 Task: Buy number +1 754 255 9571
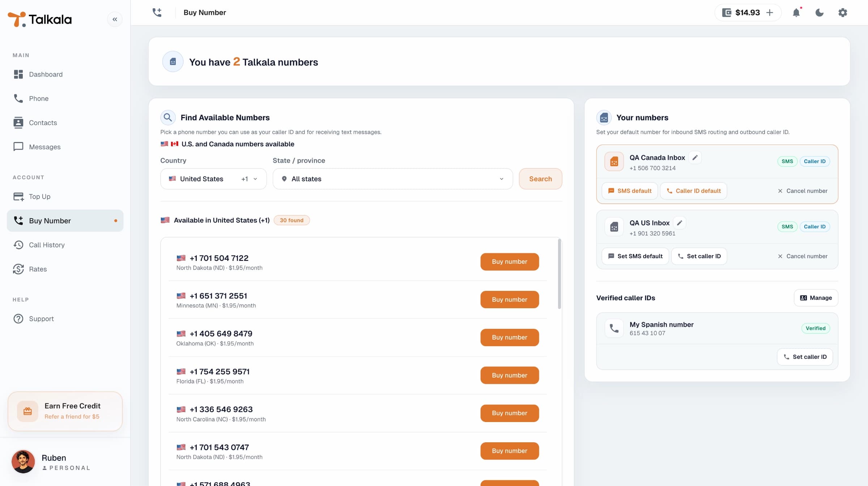[510, 375]
